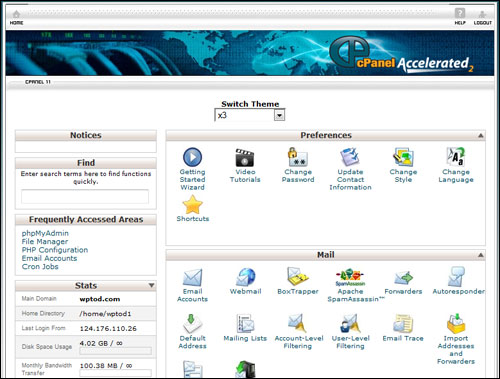Click the Shortcuts star icon
The image size is (500, 379).
192,205
